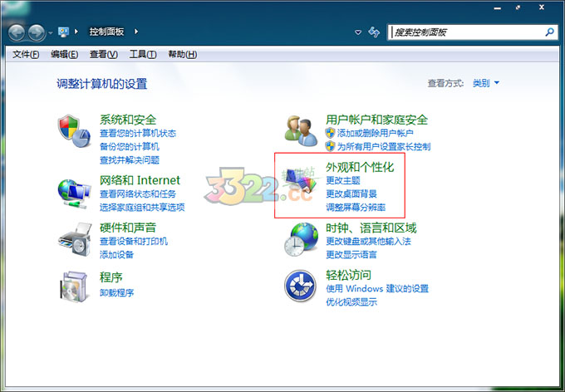Viewport: 565px width, 392px height.
Task: Open the 查看(V) menu
Action: click(103, 55)
